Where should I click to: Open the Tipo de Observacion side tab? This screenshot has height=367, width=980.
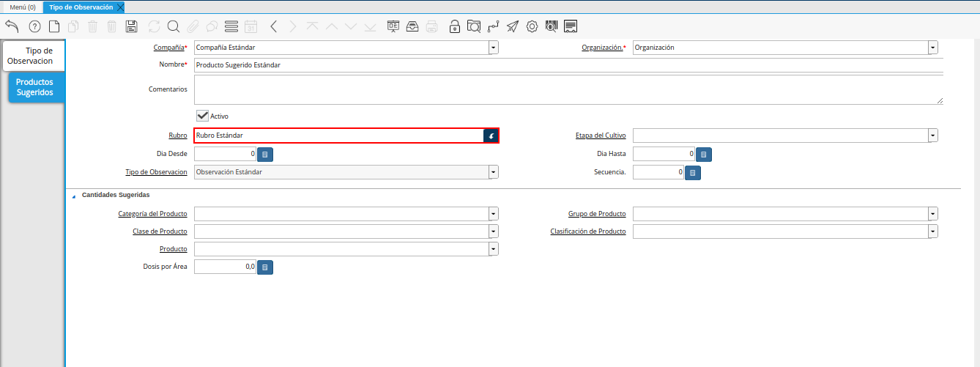click(x=34, y=56)
